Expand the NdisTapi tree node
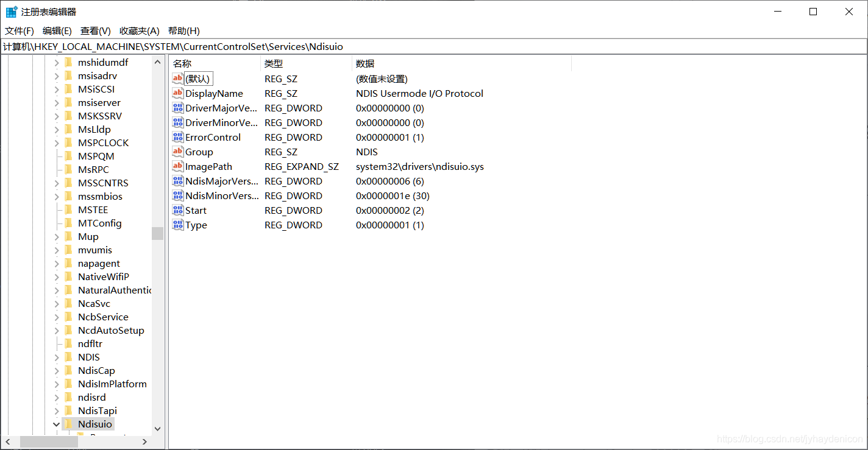Image resolution: width=868 pixels, height=450 pixels. (x=57, y=410)
